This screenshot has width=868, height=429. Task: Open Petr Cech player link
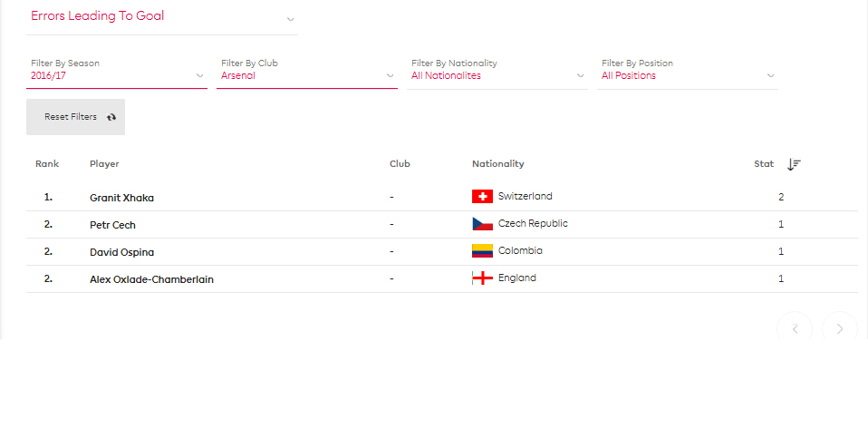tap(112, 225)
